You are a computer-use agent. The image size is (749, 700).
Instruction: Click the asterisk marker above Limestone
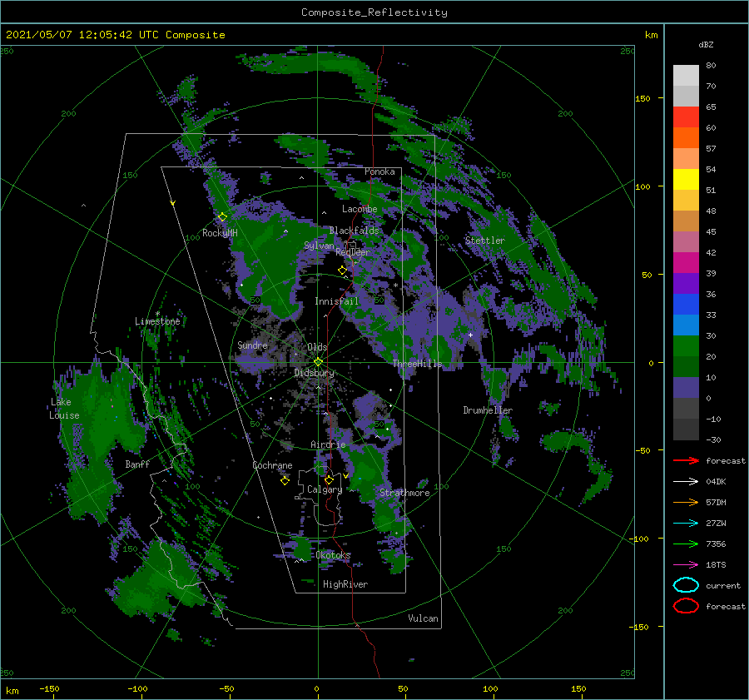[x=157, y=314]
